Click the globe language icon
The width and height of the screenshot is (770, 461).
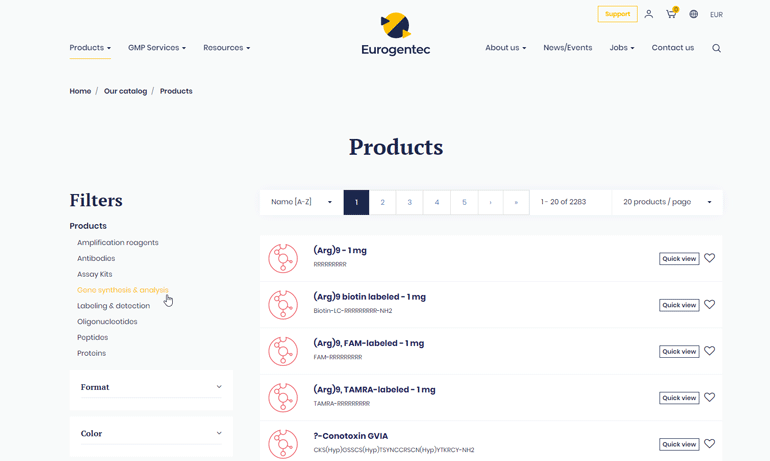693,14
